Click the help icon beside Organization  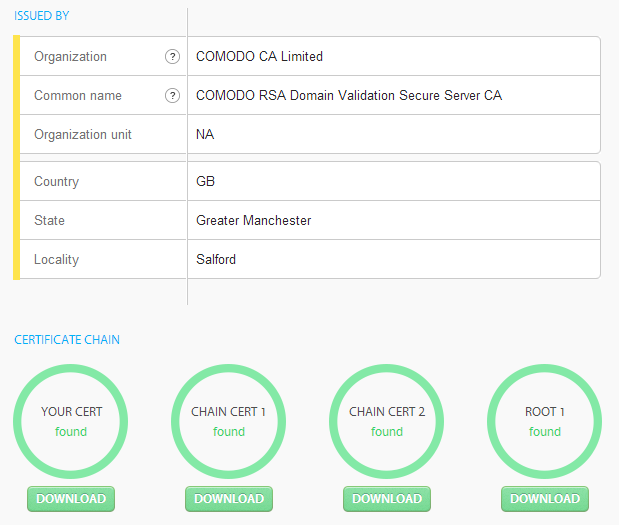(172, 56)
